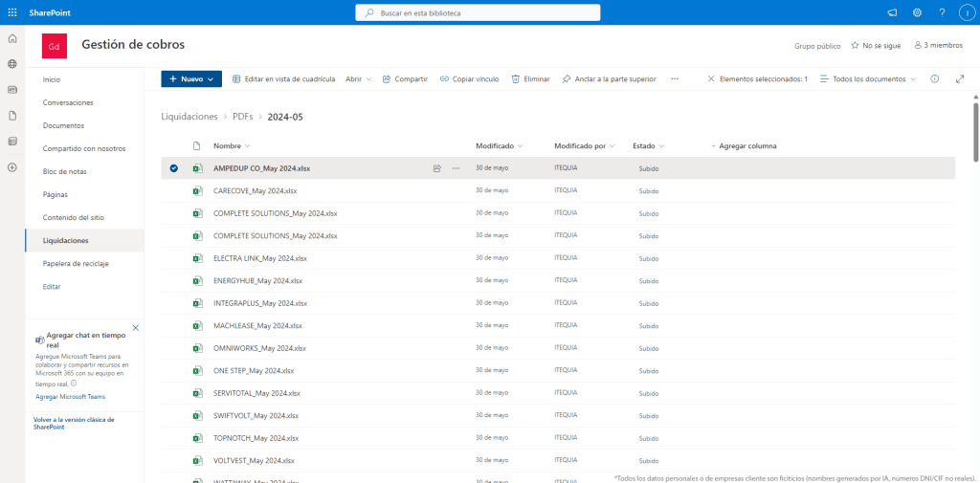Viewport: 980px width, 483px height.
Task: Click the Excel icon of CARECOVE_May 2024.xlsx
Action: pos(197,190)
